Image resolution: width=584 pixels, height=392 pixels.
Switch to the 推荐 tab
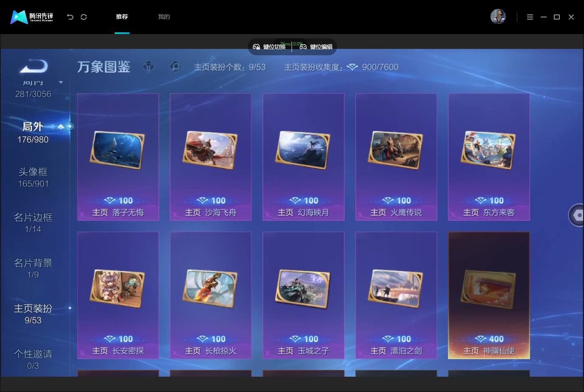tap(122, 17)
